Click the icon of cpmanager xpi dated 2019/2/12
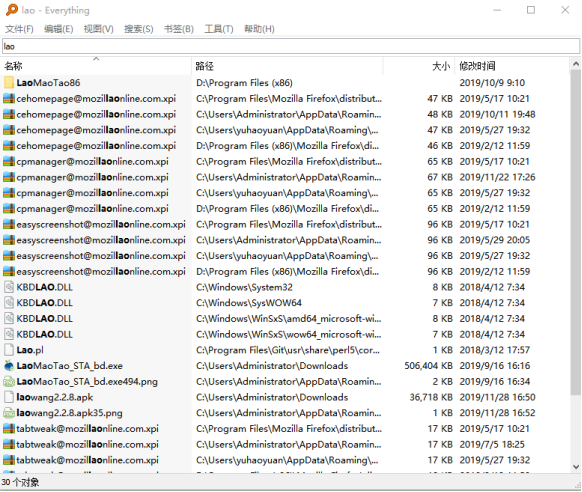Viewport: 582px width, 492px height. click(9, 209)
